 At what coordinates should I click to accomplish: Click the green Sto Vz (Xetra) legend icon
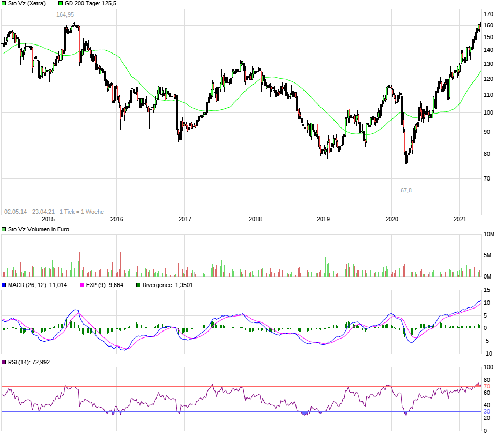click(4, 3)
